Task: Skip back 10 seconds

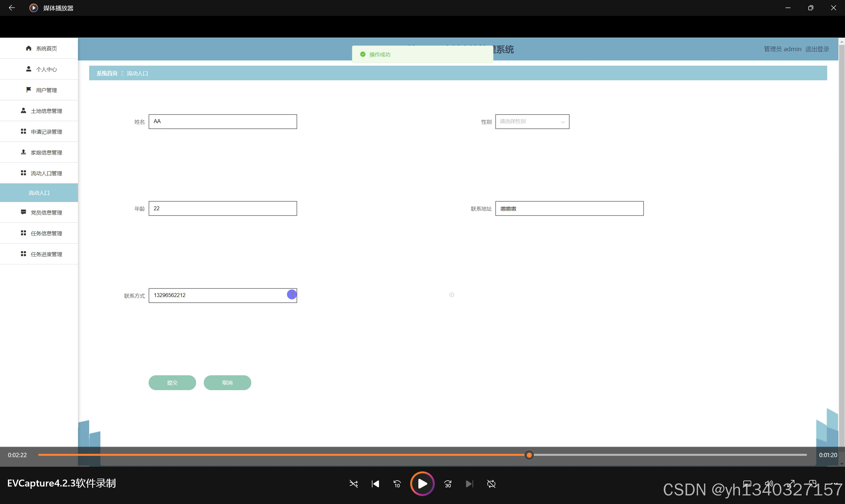Action: (397, 484)
